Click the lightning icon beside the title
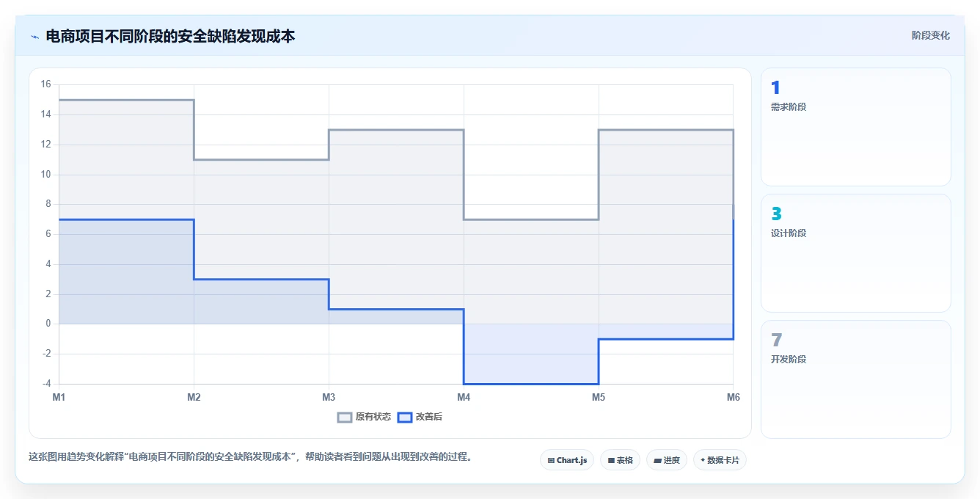Image resolution: width=980 pixels, height=499 pixels. pyautogui.click(x=34, y=37)
